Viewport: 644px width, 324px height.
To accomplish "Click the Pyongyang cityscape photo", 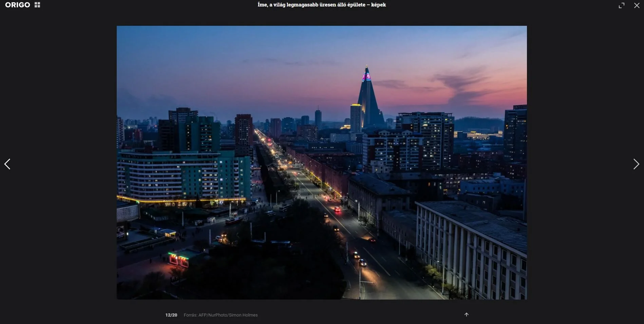I will (x=321, y=162).
